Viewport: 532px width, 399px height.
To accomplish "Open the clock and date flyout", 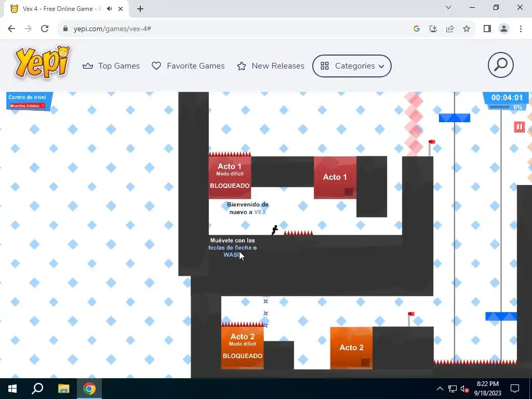I will coord(487,389).
